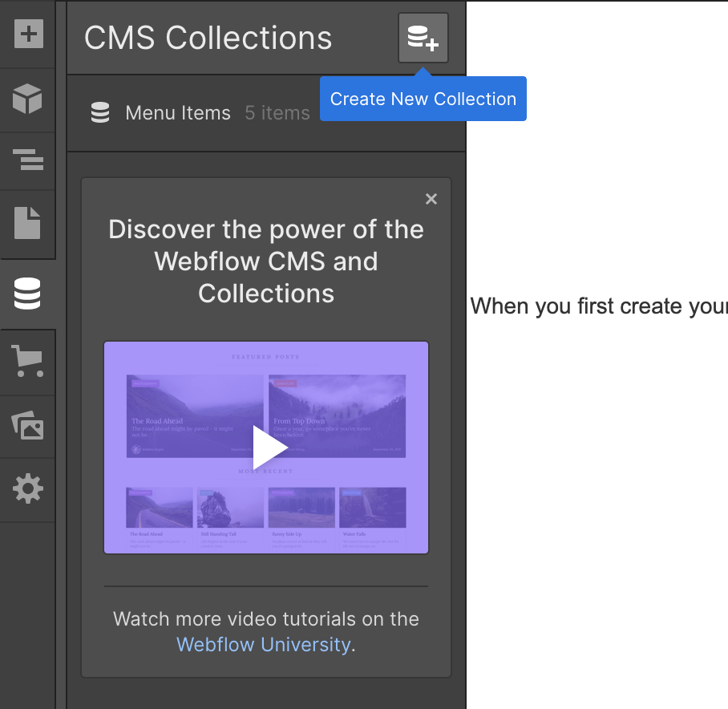Open the Symbols cube panel

point(27,99)
